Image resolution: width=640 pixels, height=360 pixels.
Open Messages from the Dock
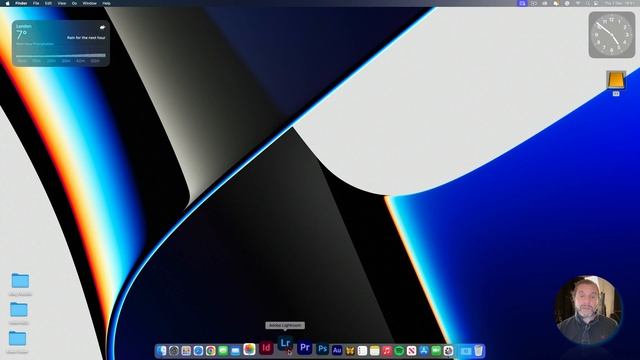(x=223, y=351)
